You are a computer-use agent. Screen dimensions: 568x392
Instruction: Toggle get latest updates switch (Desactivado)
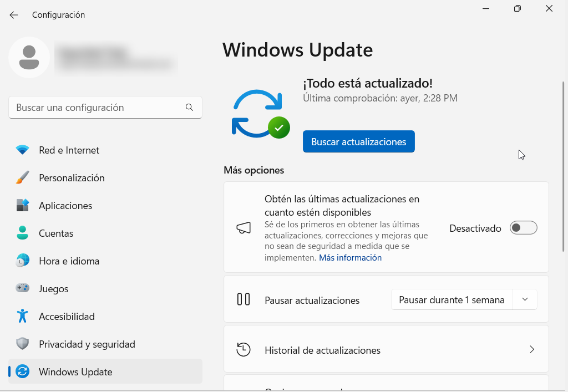(524, 228)
